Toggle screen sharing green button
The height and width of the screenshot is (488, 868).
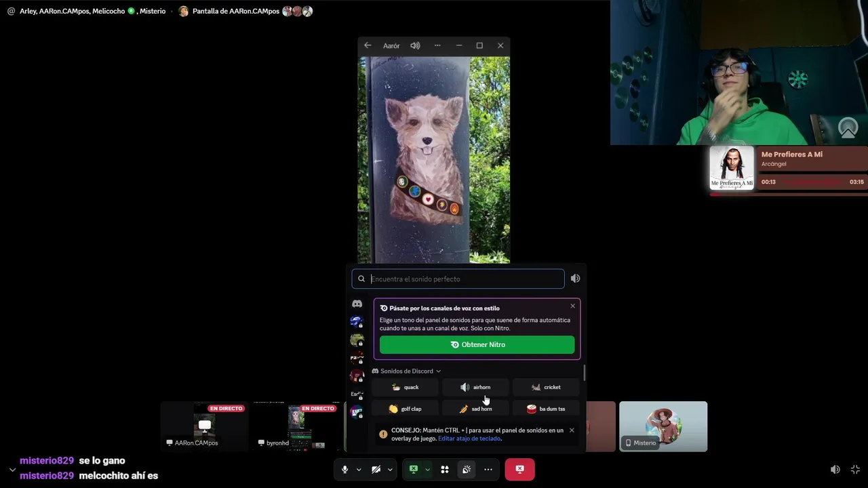coord(413,469)
